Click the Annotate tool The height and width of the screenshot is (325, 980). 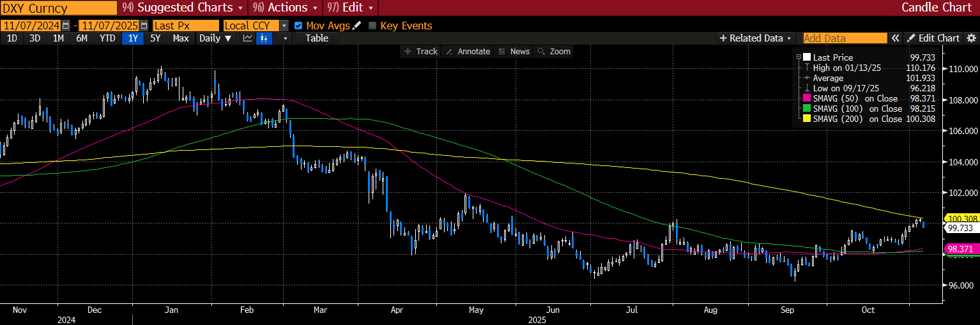click(x=468, y=51)
